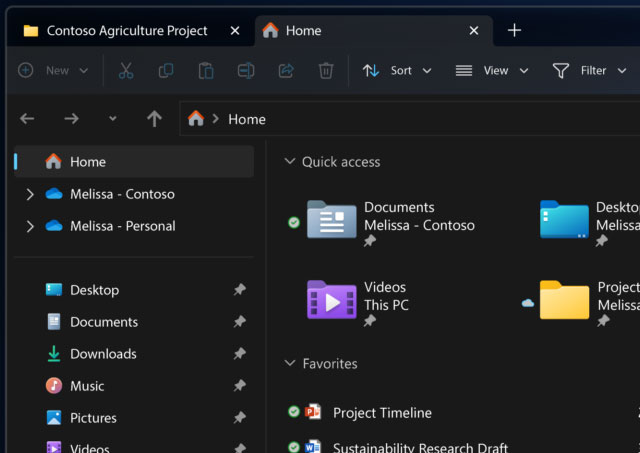Viewport: 640px width, 453px height.
Task: Open the New item button
Action: click(x=54, y=71)
